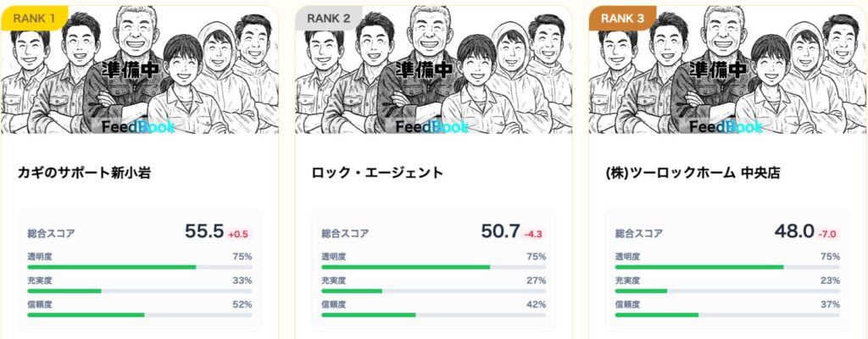The image size is (868, 339).
Task: Click the +0.5 score change badge
Action: pyautogui.click(x=240, y=234)
